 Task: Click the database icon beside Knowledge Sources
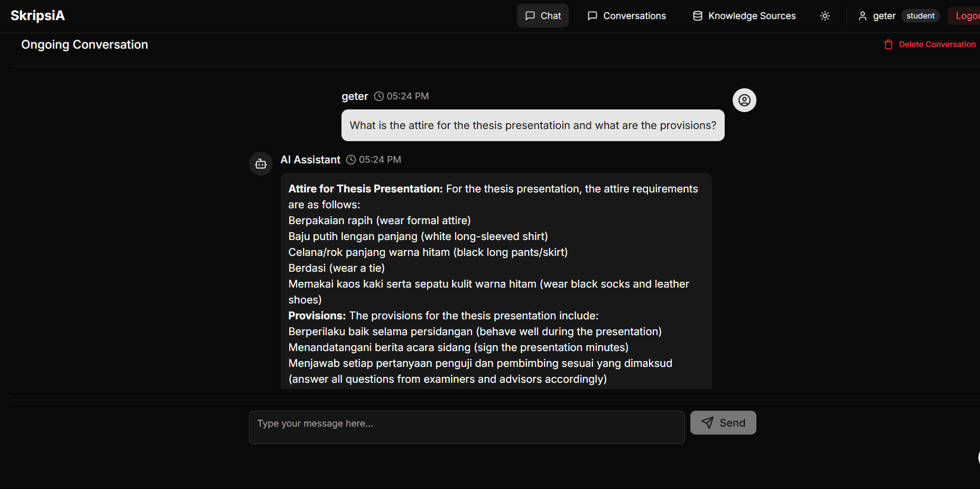(x=697, y=15)
